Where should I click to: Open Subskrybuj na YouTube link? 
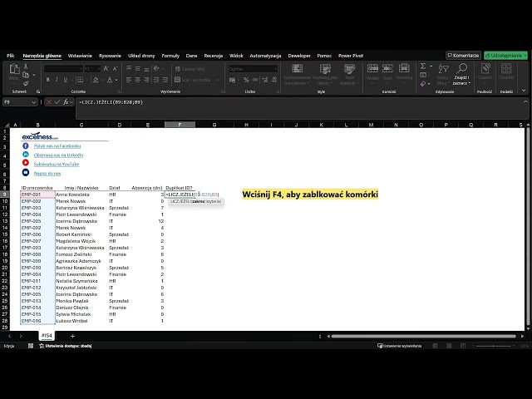point(57,165)
